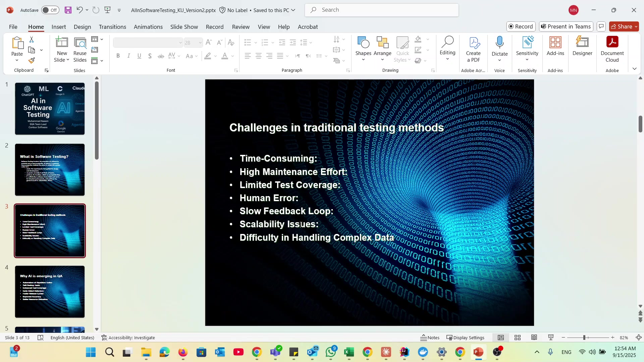The width and height of the screenshot is (644, 362).
Task: Toggle AutoSave switch on
Action: tap(50, 10)
